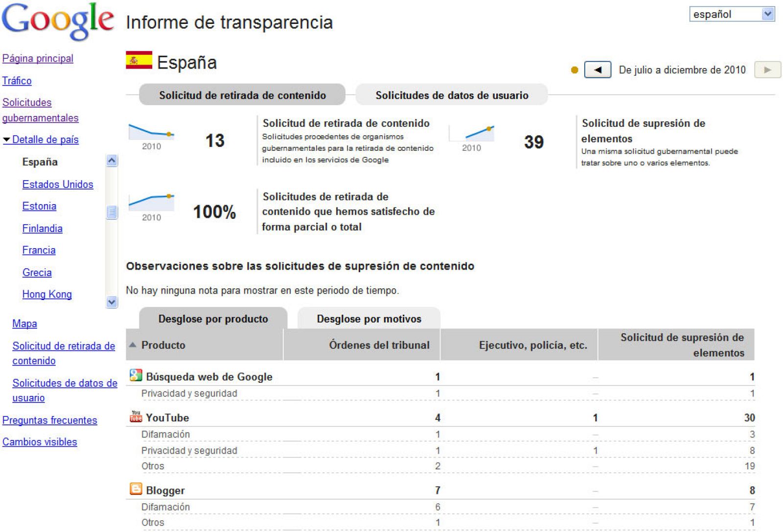Open the español language dropdown

[x=731, y=13]
